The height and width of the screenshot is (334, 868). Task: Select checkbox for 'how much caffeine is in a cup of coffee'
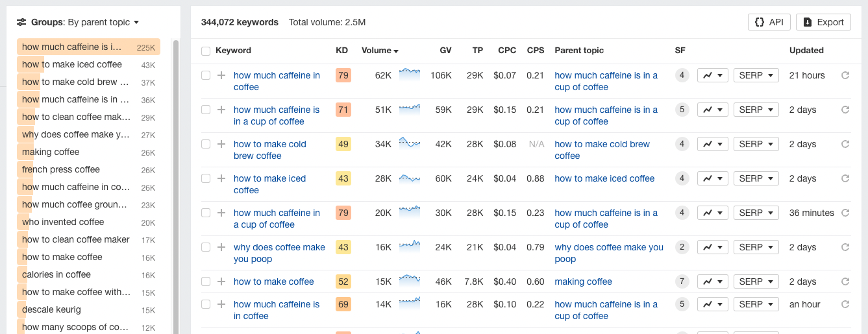click(x=206, y=110)
